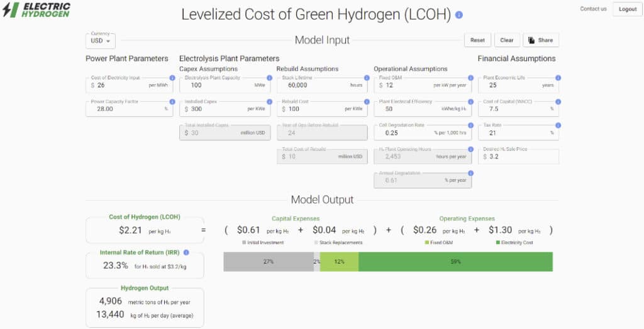Viewport: 644px width, 329px height.
Task: Edit the Electrolysis Plant Capacity field
Action: coord(225,85)
